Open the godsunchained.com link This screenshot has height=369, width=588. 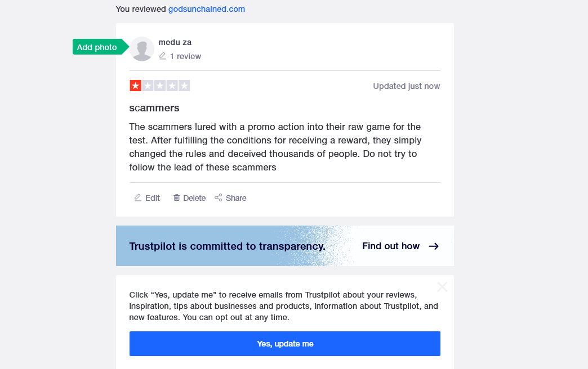(206, 9)
